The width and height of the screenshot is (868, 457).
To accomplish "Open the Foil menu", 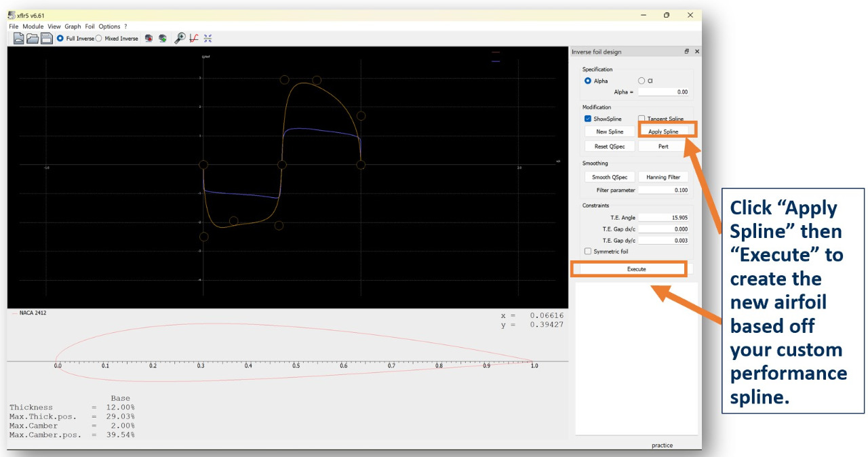I will (90, 26).
